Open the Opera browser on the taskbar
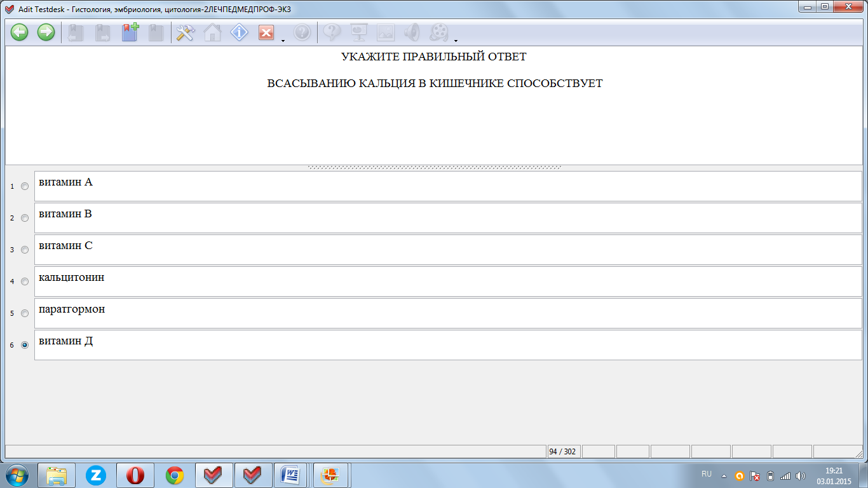The width and height of the screenshot is (868, 488). coord(135,475)
